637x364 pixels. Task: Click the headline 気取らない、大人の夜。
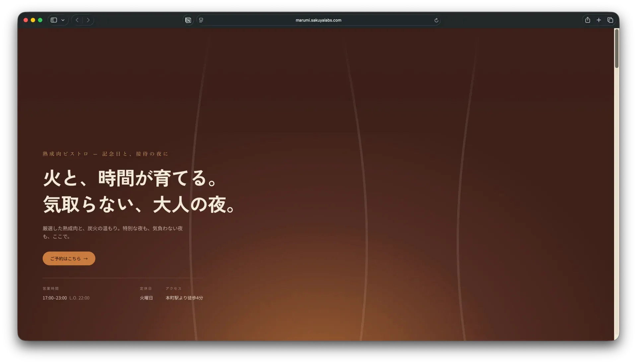(139, 204)
